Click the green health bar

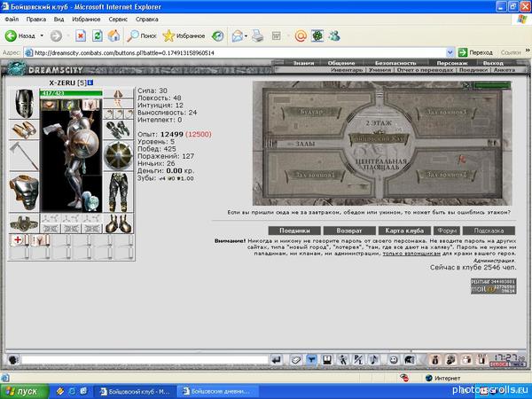point(71,93)
